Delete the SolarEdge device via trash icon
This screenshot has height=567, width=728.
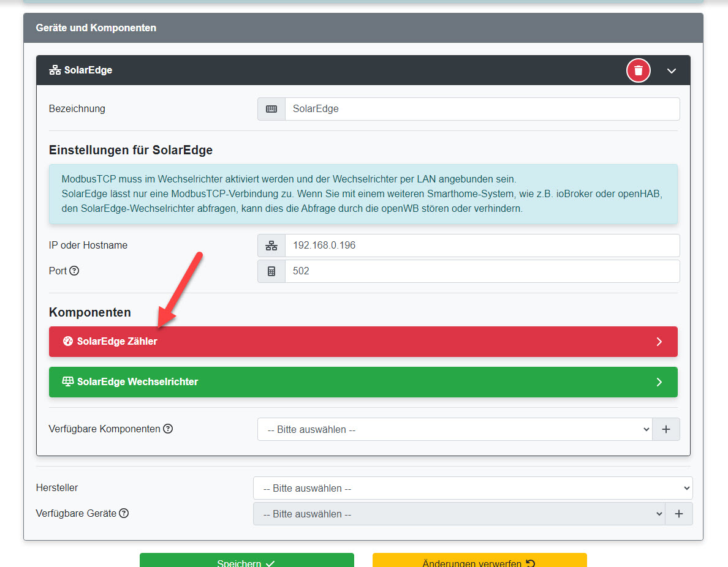click(639, 70)
